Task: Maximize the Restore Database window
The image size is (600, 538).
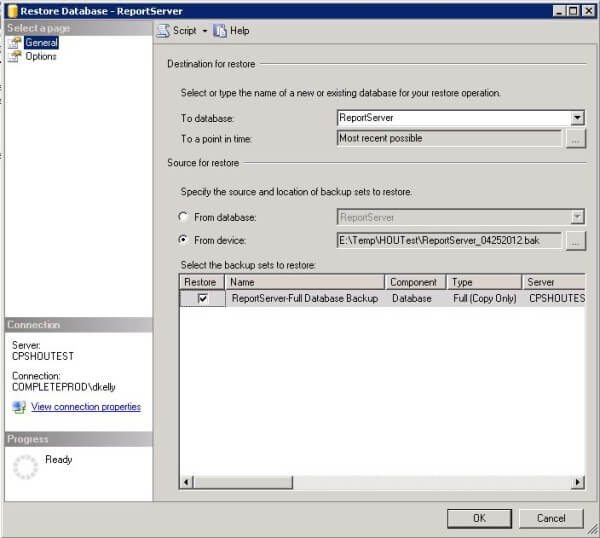Action: pos(573,11)
